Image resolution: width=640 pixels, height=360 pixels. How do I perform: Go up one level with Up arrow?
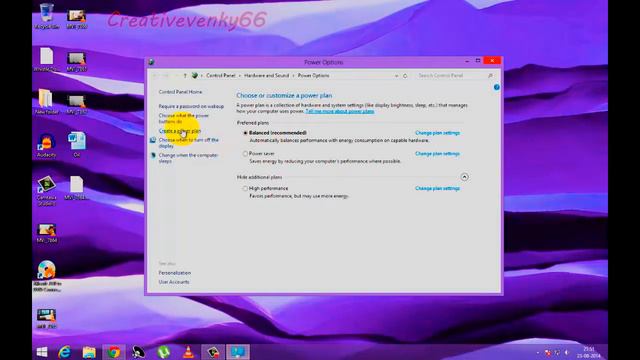[185, 76]
